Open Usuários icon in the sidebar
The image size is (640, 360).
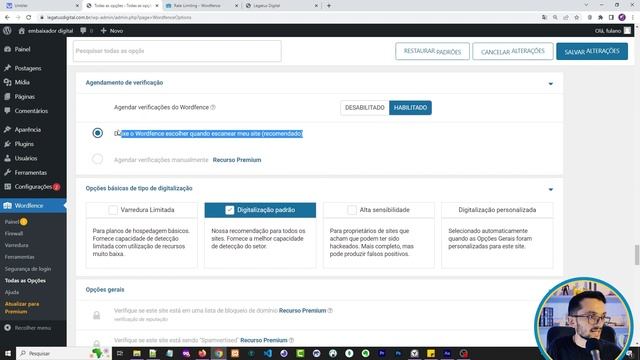[7, 158]
